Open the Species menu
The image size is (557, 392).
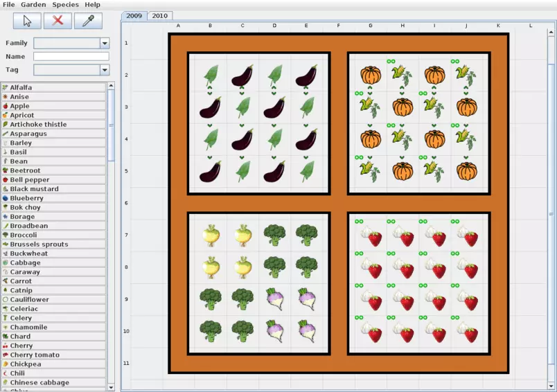66,5
